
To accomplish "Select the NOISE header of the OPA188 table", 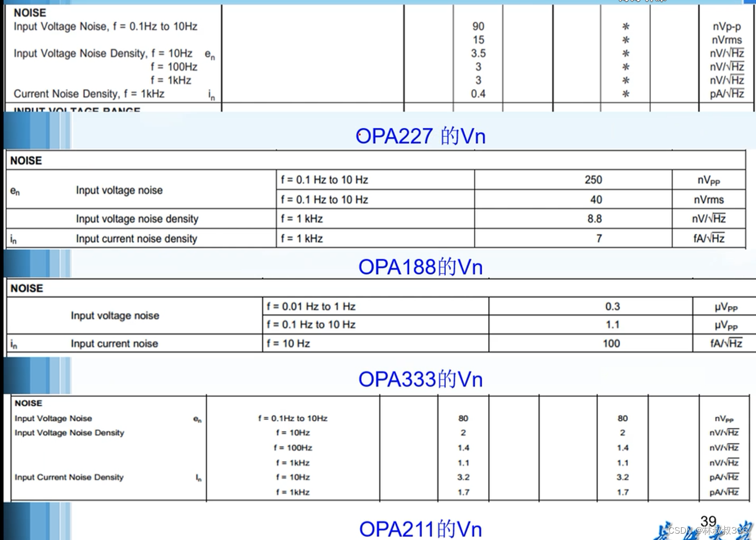I will pos(26,160).
